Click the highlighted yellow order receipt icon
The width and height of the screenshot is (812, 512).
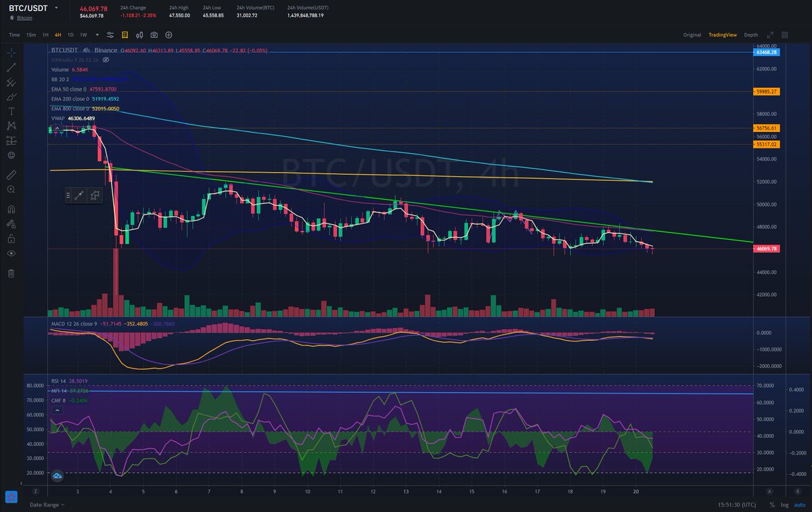pyautogui.click(x=125, y=35)
